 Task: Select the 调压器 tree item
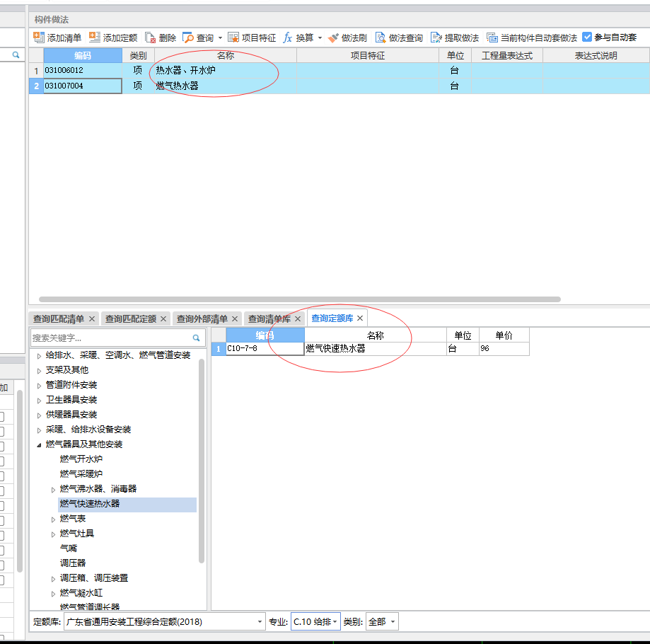click(73, 563)
